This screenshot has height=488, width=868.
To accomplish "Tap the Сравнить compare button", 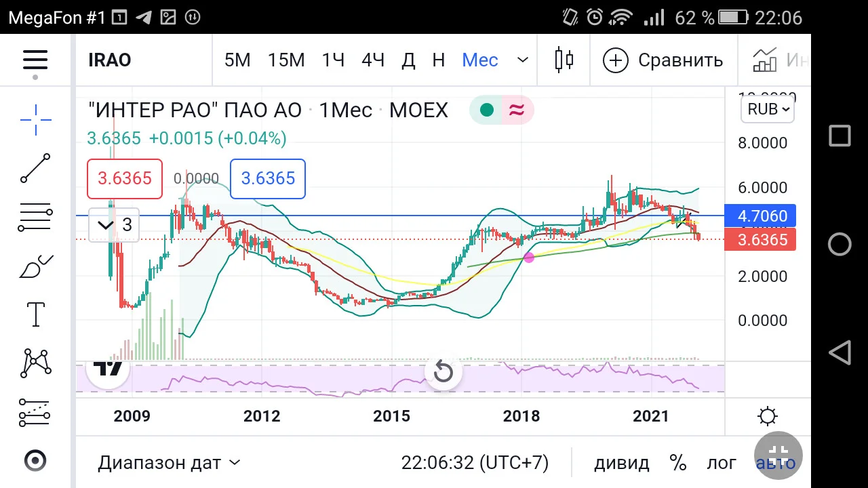I will (663, 60).
